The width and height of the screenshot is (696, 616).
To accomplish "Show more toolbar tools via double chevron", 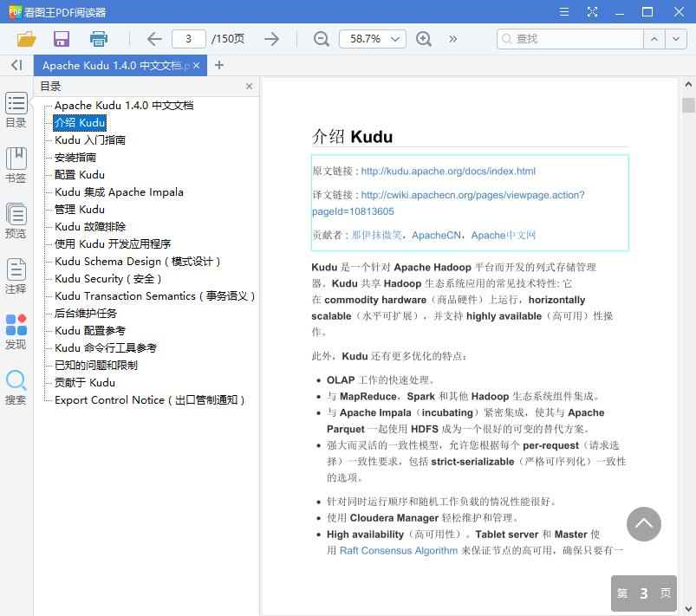I will pyautogui.click(x=452, y=39).
